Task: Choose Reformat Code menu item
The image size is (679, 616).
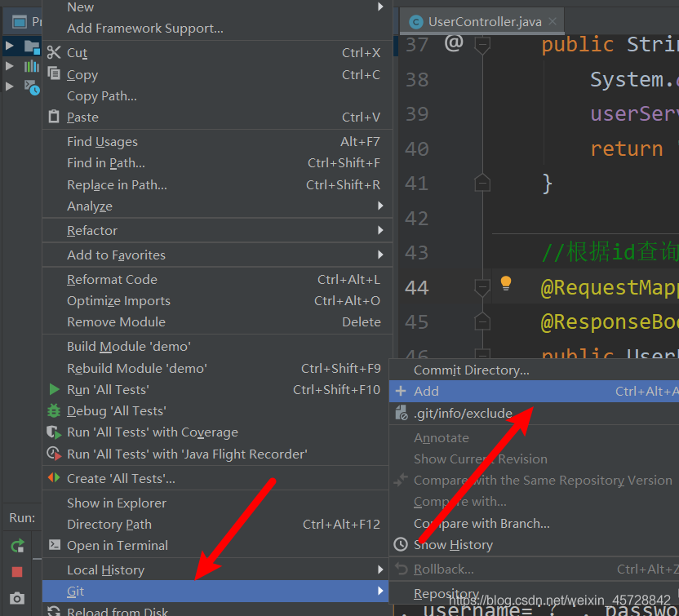Action: [x=217, y=279]
